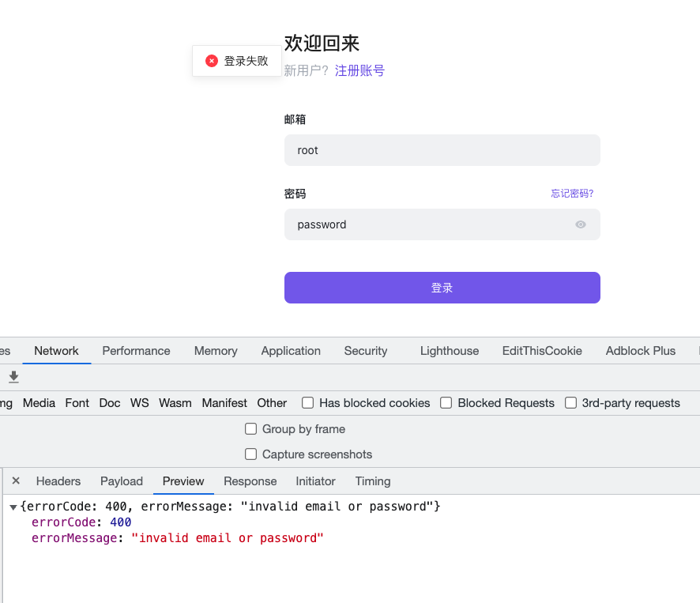The image size is (700, 603).
Task: Filter requests by Other type
Action: [272, 403]
